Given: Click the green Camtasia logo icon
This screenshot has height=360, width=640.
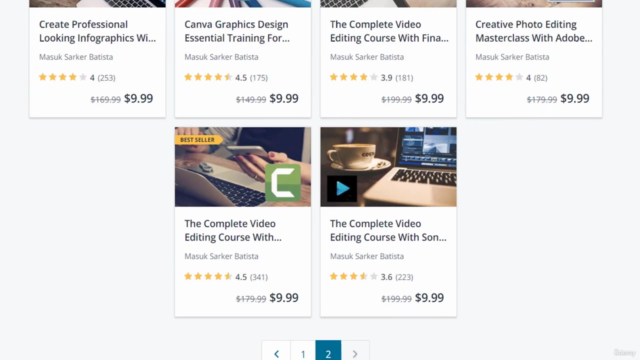Looking at the screenshot, I should tap(283, 183).
